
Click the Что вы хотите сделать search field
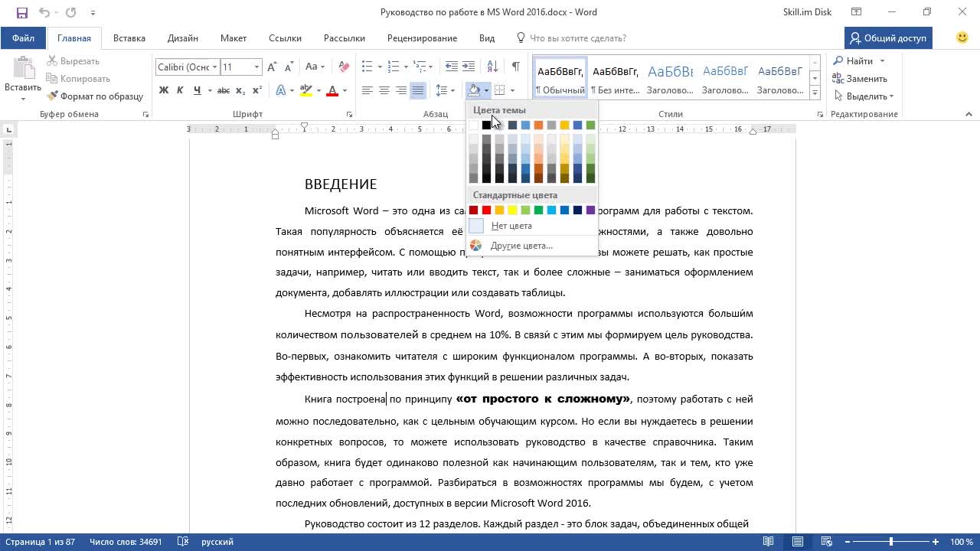point(578,38)
